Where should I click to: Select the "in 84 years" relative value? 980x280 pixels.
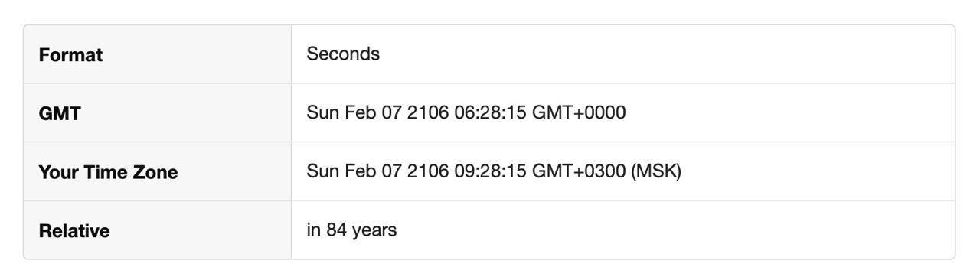(x=351, y=230)
